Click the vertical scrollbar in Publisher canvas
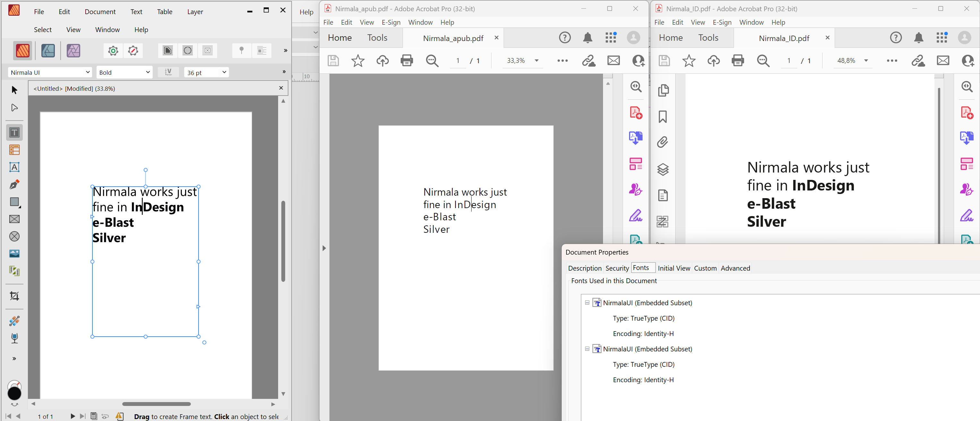Image resolution: width=980 pixels, height=421 pixels. pyautogui.click(x=283, y=241)
